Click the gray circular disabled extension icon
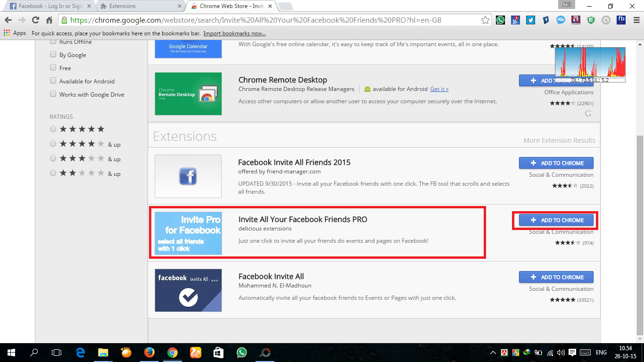The image size is (644, 362). [606, 20]
